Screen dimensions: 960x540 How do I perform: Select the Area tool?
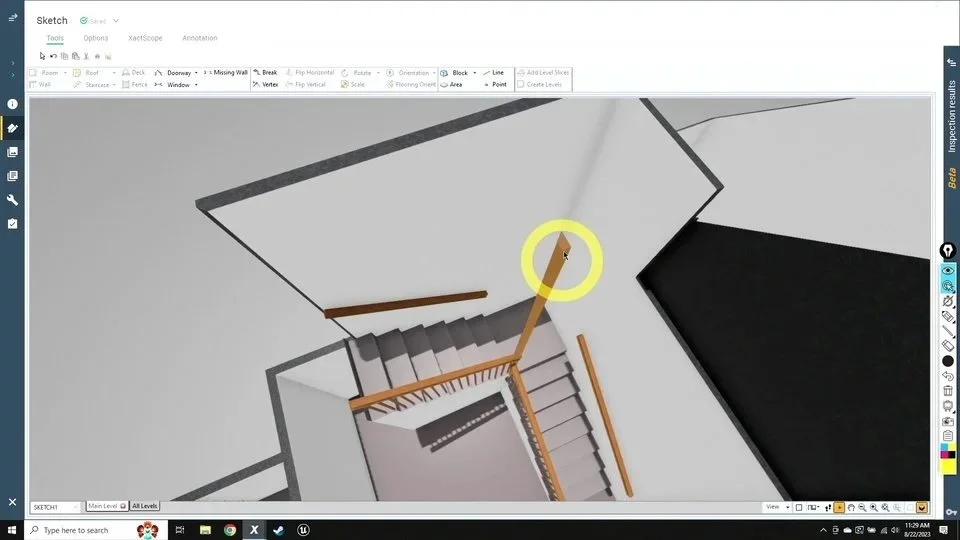pos(452,84)
